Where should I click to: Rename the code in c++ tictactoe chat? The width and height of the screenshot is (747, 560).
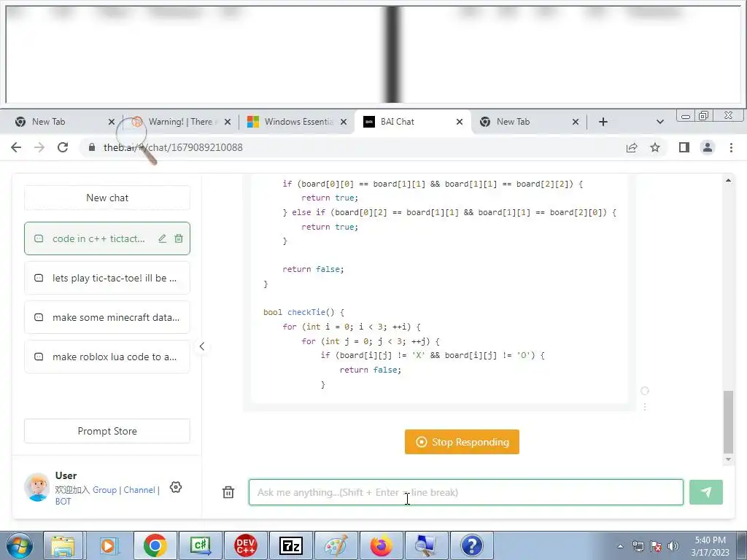coord(163,238)
